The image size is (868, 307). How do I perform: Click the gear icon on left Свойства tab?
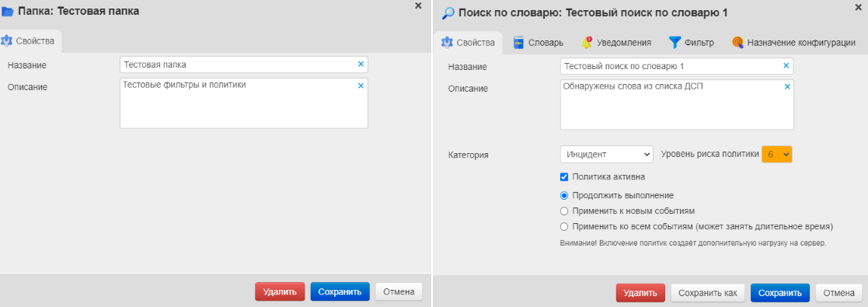click(7, 41)
